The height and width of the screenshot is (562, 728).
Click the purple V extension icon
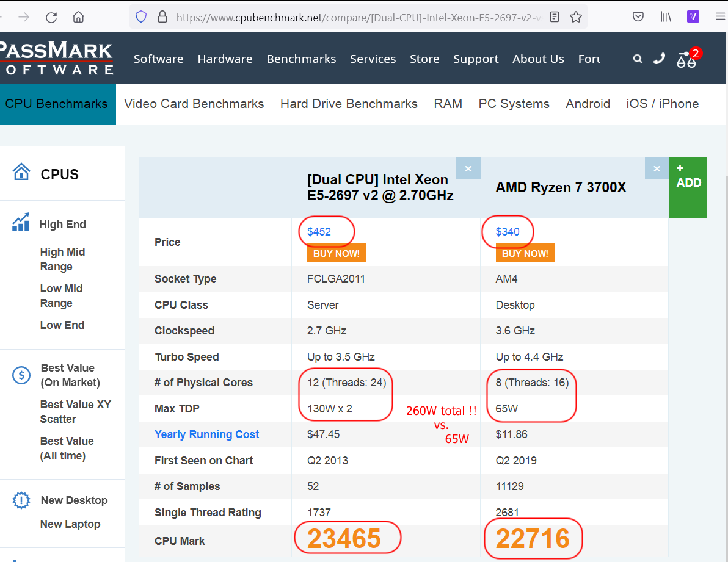point(693,17)
